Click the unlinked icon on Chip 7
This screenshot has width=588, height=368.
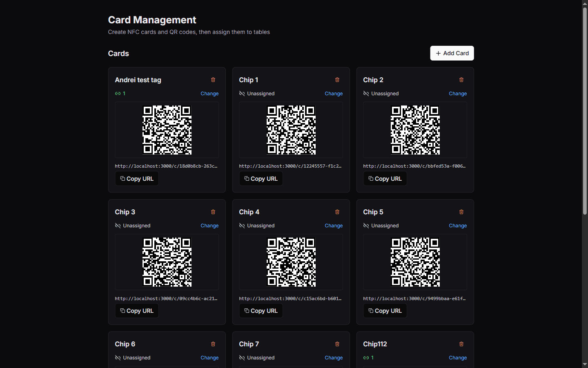coord(242,358)
